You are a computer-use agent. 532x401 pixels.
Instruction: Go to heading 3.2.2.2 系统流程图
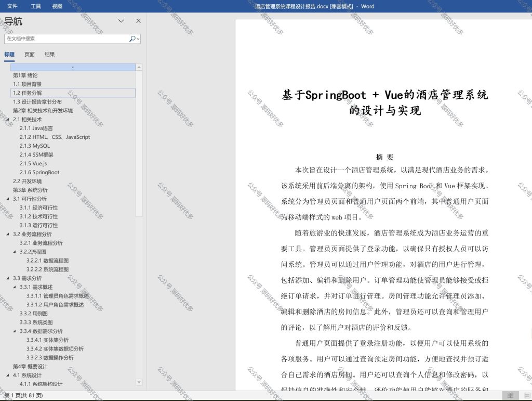point(47,269)
